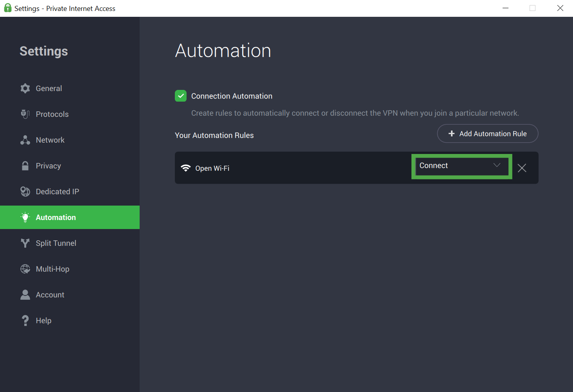Click the Your Automation Rules heading
This screenshot has width=573, height=392.
click(x=214, y=135)
